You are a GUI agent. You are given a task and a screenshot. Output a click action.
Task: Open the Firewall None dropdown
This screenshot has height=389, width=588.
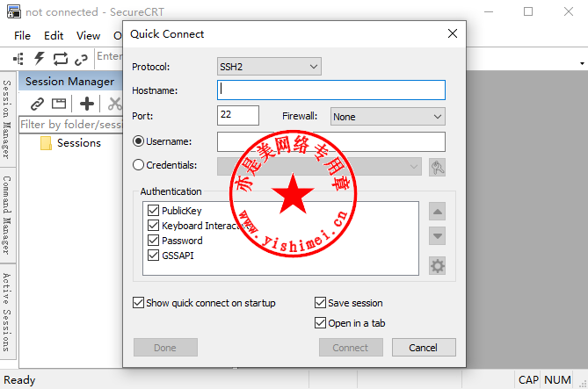point(388,117)
